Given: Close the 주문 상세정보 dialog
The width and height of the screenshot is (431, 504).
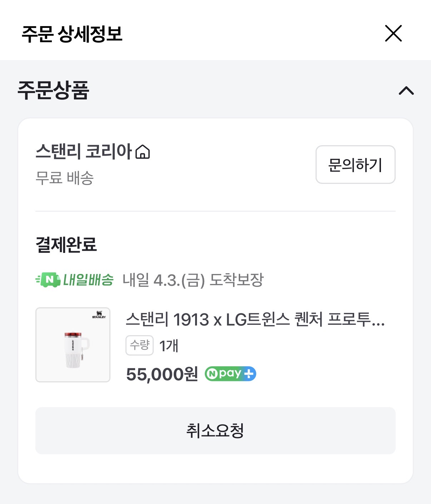Looking at the screenshot, I should tap(393, 33).
